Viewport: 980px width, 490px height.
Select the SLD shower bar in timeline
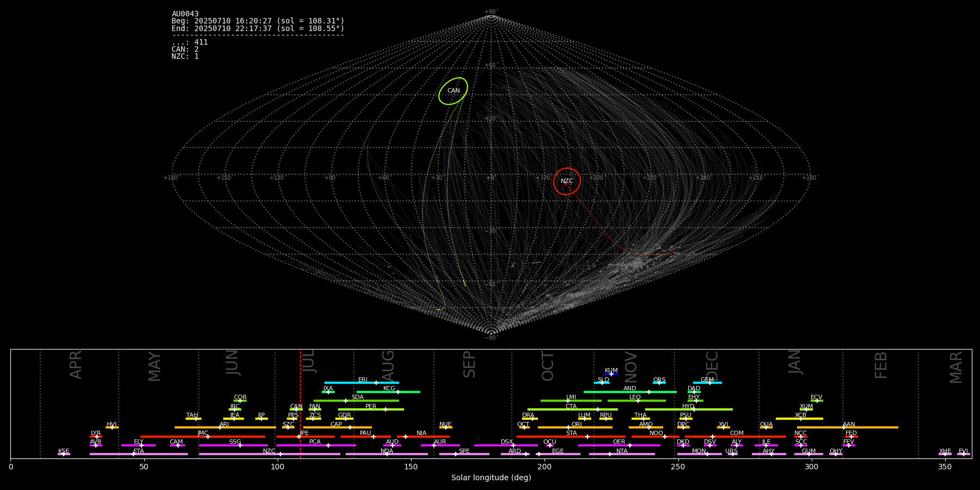602,383
